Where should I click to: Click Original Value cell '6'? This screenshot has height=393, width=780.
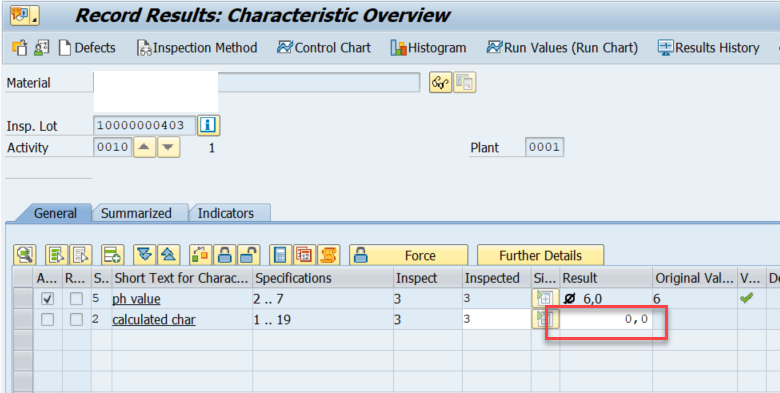point(694,298)
